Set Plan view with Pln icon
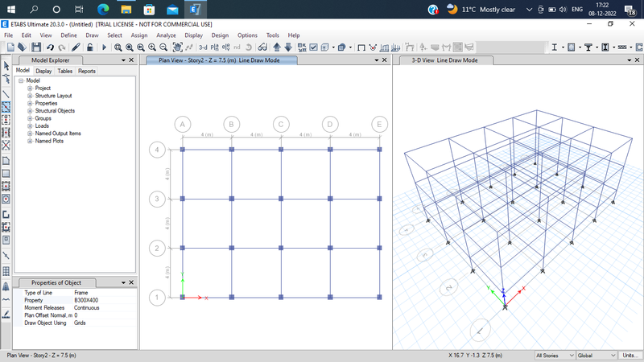This screenshot has height=362, width=644. pyautogui.click(x=214, y=47)
